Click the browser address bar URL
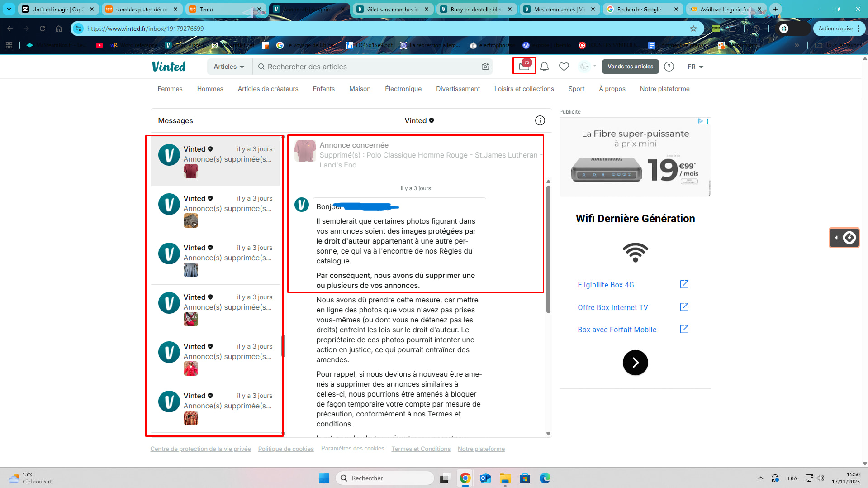 (x=145, y=29)
